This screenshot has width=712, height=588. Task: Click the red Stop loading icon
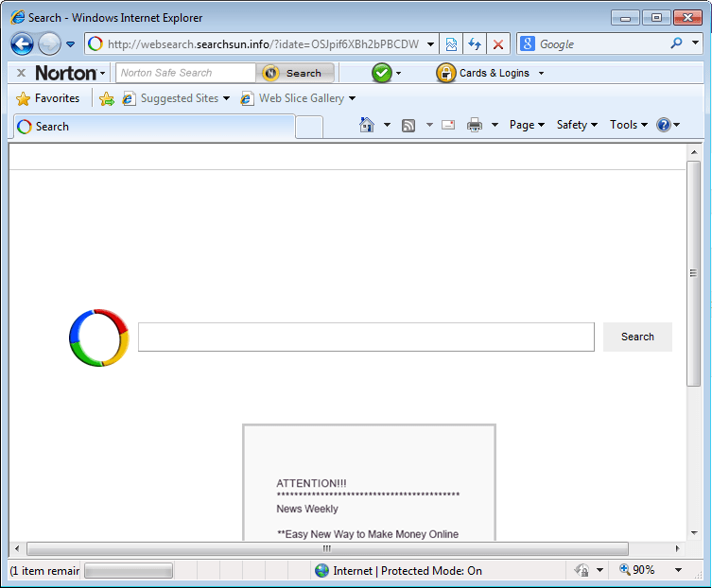(498, 44)
